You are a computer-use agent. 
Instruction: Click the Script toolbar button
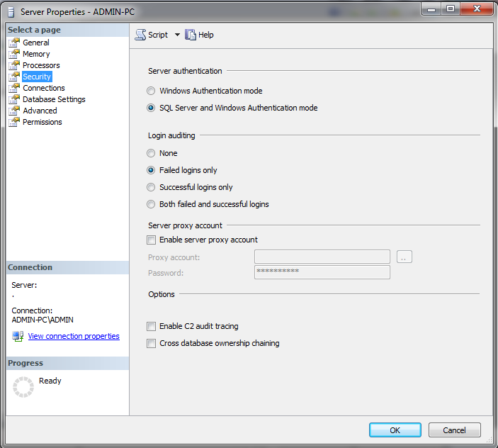click(152, 35)
